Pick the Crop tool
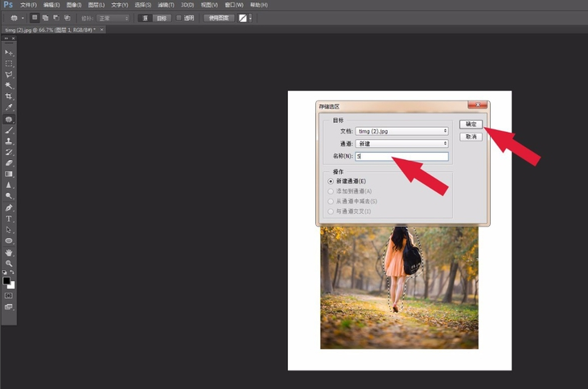Image resolution: width=588 pixels, height=389 pixels. pyautogui.click(x=9, y=96)
